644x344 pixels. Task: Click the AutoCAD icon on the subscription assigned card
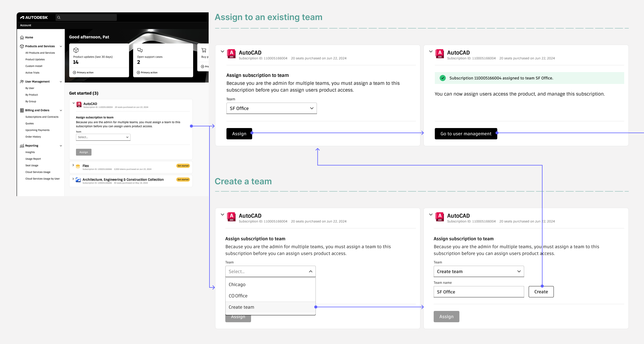pos(440,54)
